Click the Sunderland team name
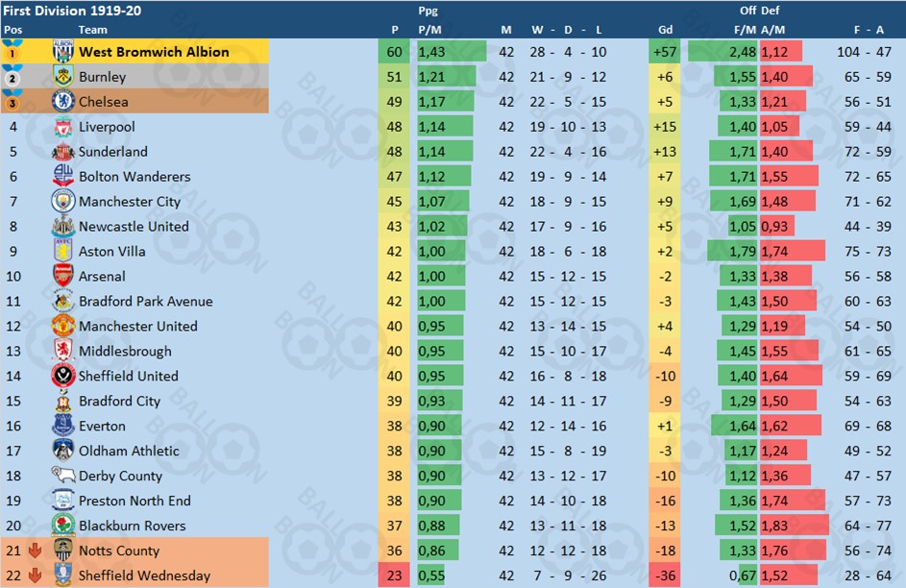The width and height of the screenshot is (906, 588). [x=113, y=152]
